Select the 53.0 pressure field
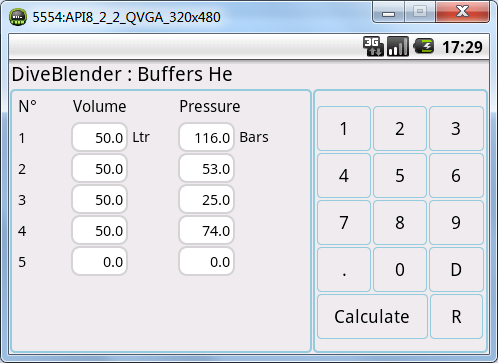 [206, 168]
